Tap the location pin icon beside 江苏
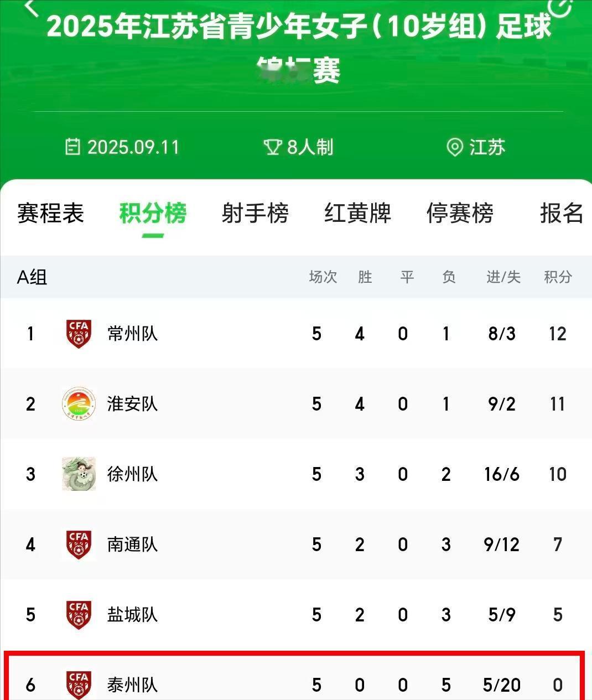Viewport: 592px width, 700px height. (x=454, y=148)
